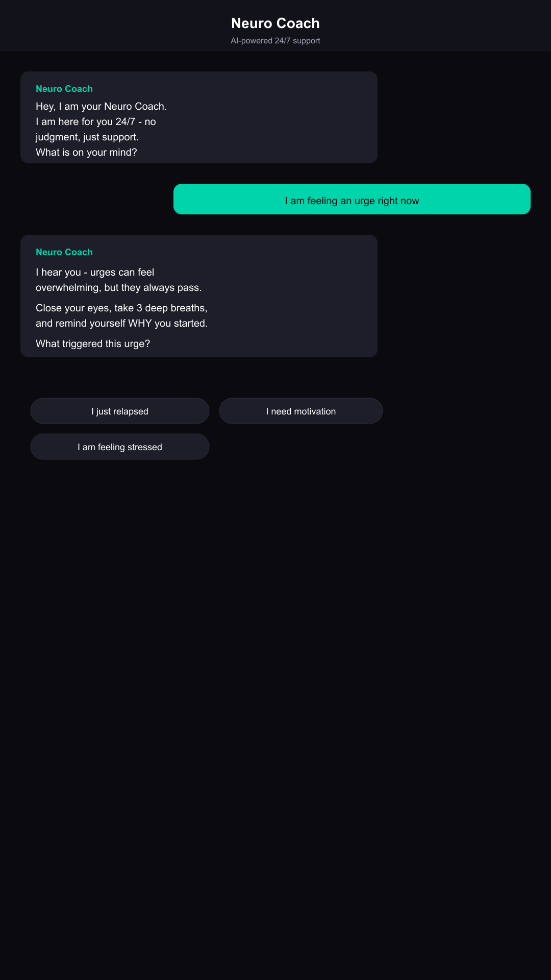Image resolution: width=551 pixels, height=980 pixels.
Task: Click the second Neuro Coach response bubble
Action: pos(198,296)
